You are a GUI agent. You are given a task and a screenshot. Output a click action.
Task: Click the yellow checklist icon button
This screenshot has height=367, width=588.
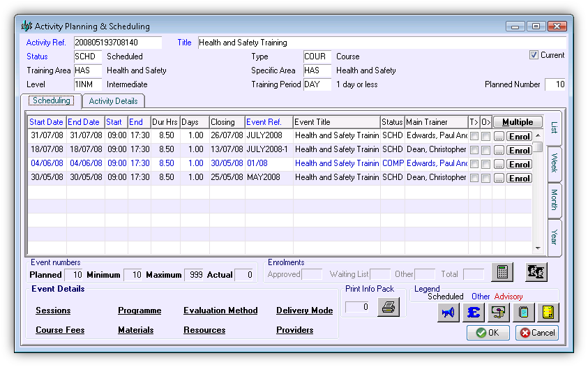[x=548, y=312]
